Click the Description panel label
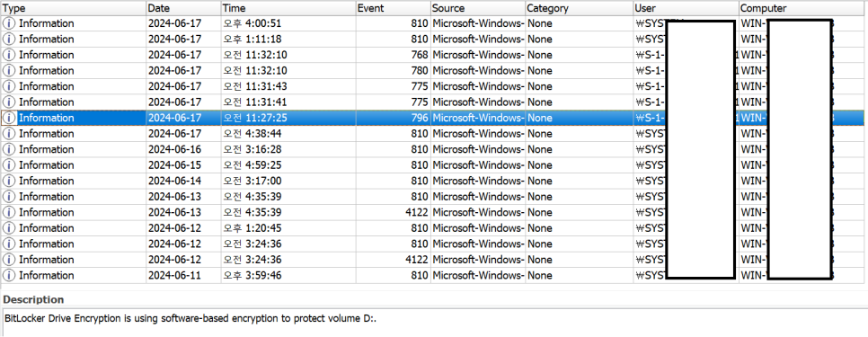The width and height of the screenshot is (868, 337). [33, 299]
